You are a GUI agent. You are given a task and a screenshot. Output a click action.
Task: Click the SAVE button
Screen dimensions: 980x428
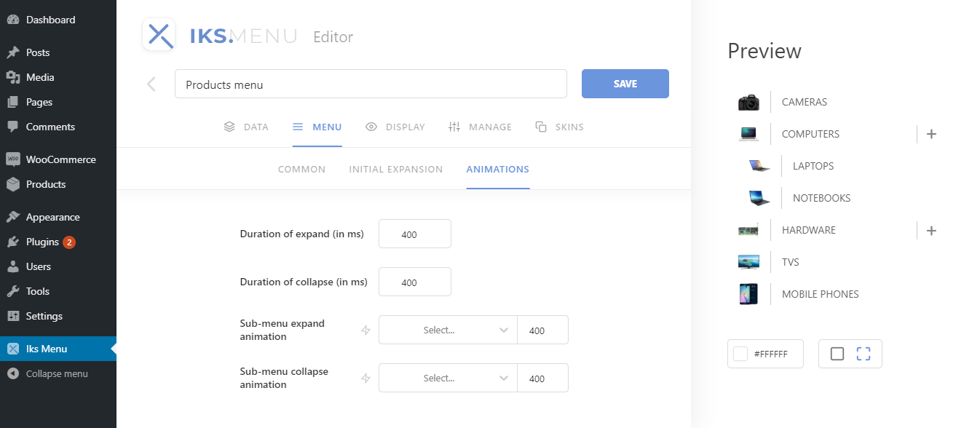click(x=625, y=84)
